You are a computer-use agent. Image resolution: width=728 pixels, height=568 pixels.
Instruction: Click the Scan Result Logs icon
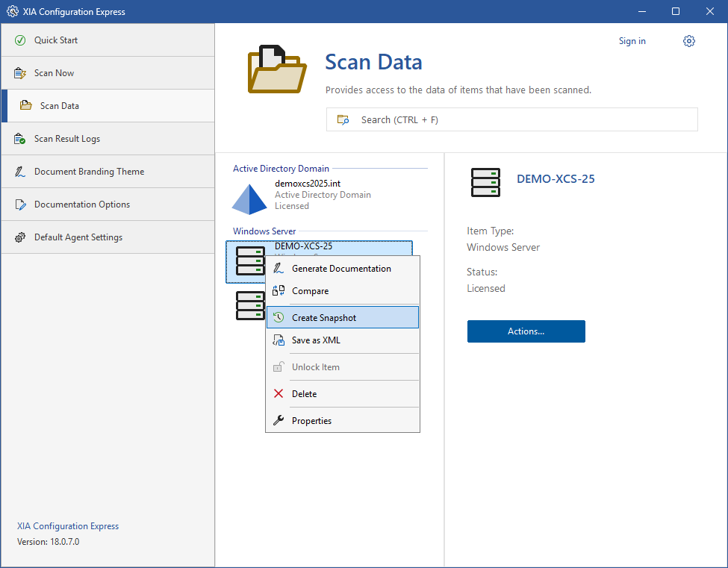click(x=20, y=139)
